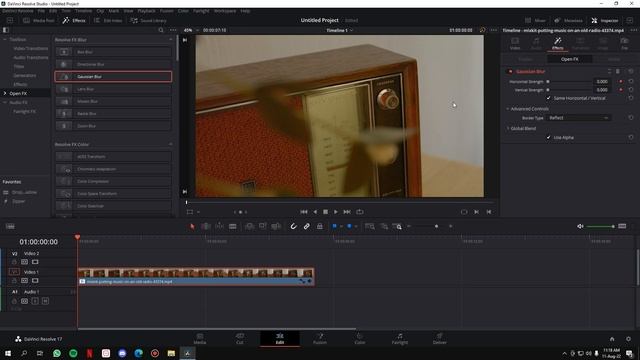Select the Selection Mode arrow tool
Screen dimensions: 640x360
192,226
